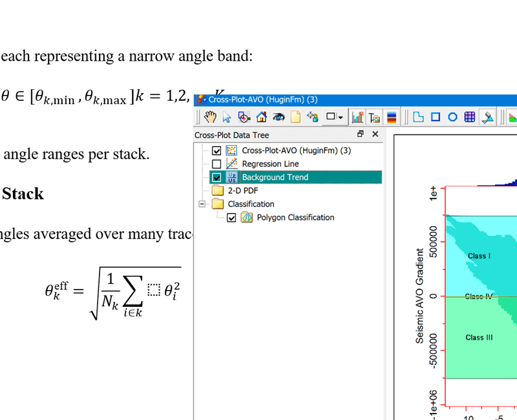Collapse the Classification folder node
Viewport: 517px width, 420px height.
(x=202, y=204)
